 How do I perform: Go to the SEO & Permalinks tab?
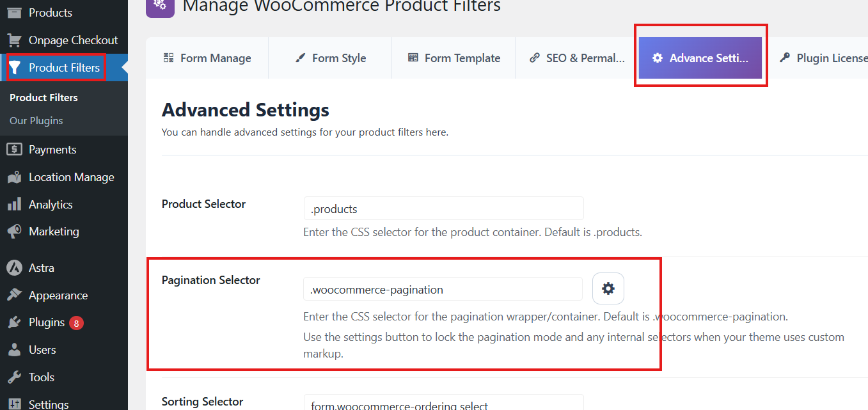click(576, 58)
